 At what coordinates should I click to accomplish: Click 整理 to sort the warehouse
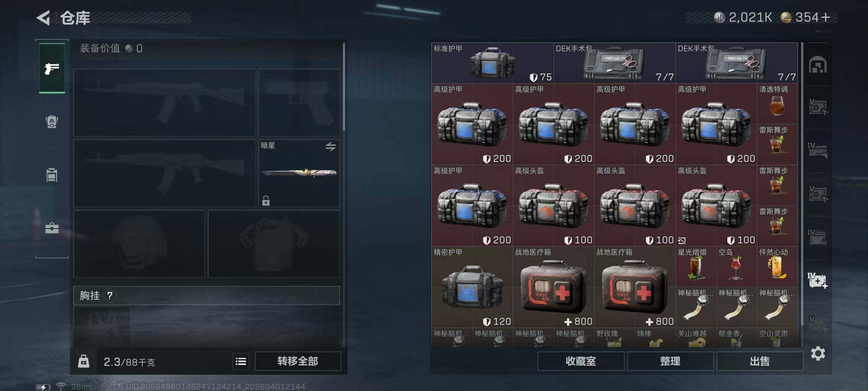[x=670, y=361]
